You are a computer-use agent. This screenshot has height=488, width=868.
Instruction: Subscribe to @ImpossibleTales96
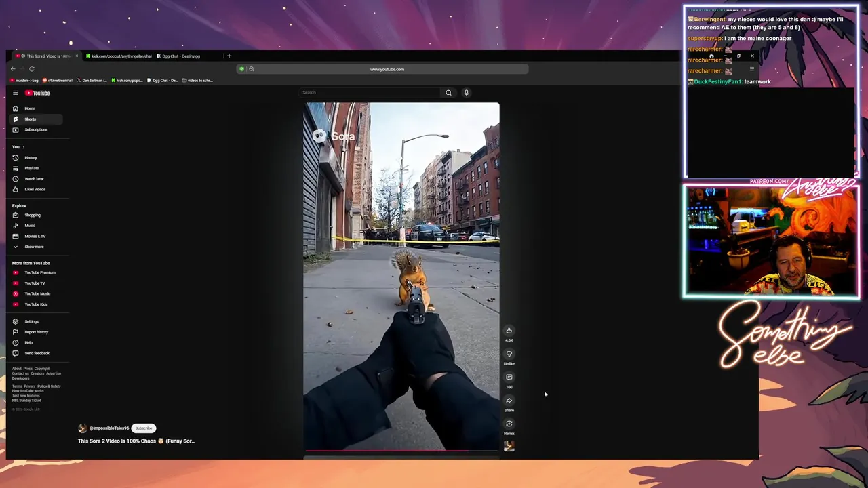(144, 428)
